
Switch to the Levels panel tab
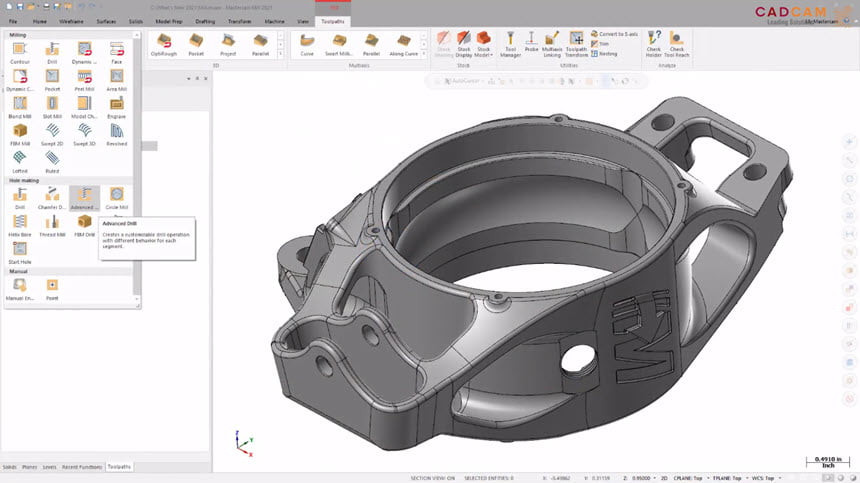(x=49, y=467)
